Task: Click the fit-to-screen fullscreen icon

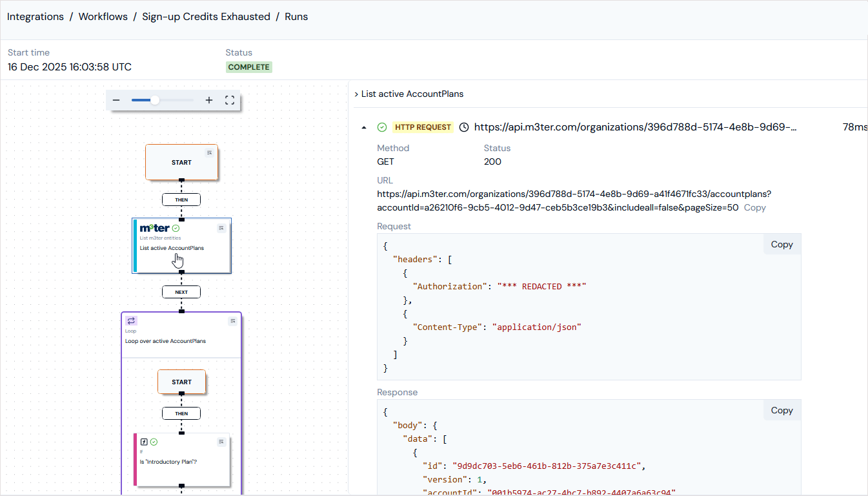Action: (229, 100)
